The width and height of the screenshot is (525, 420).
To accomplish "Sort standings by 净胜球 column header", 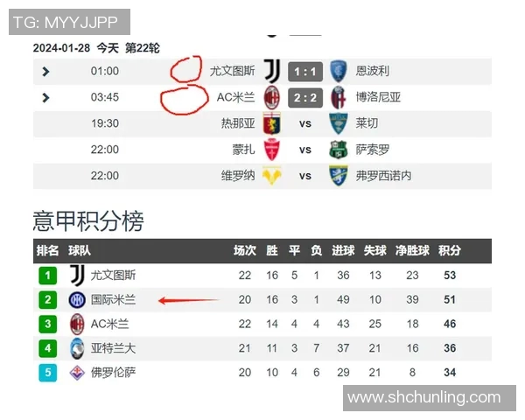I will (413, 251).
